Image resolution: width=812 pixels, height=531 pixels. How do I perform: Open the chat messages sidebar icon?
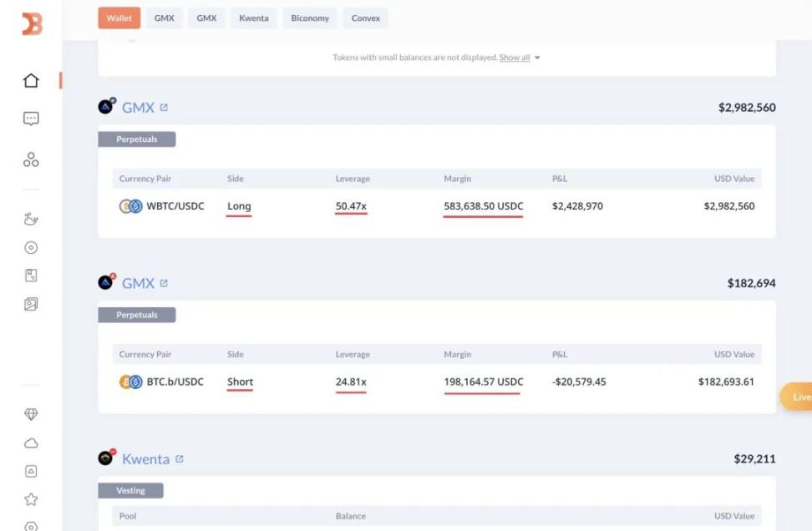pyautogui.click(x=31, y=119)
